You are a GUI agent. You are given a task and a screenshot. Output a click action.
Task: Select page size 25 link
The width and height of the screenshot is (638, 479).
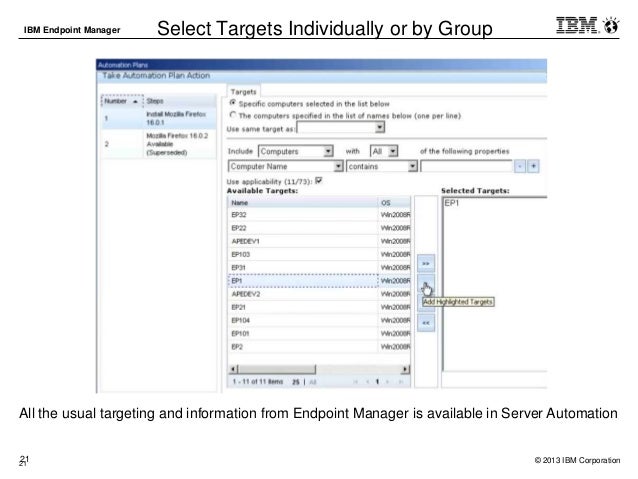(296, 382)
